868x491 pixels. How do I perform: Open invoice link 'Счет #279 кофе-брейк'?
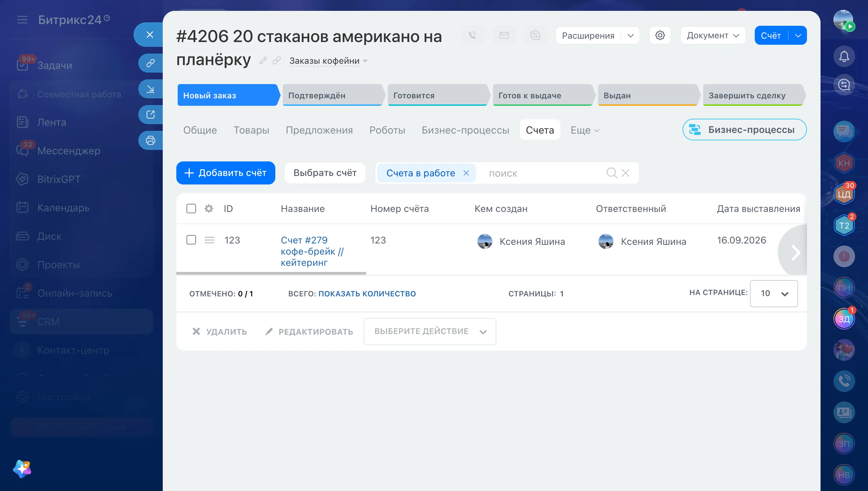[x=312, y=251]
